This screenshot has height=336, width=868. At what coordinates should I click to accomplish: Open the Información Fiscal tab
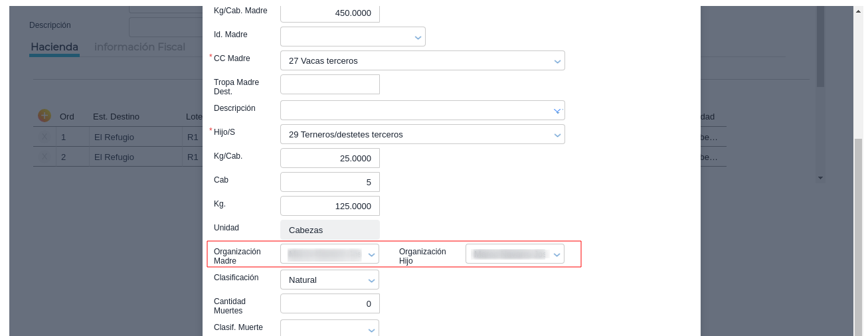pos(139,47)
